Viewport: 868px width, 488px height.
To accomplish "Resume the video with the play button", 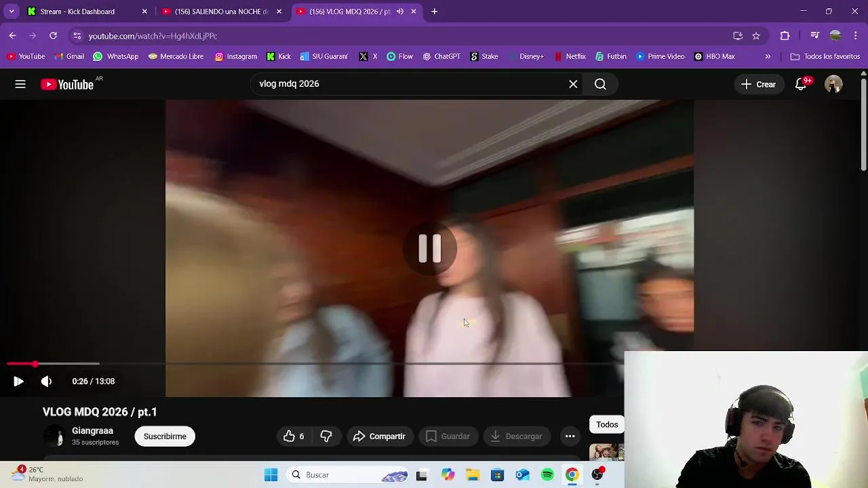I will click(18, 382).
